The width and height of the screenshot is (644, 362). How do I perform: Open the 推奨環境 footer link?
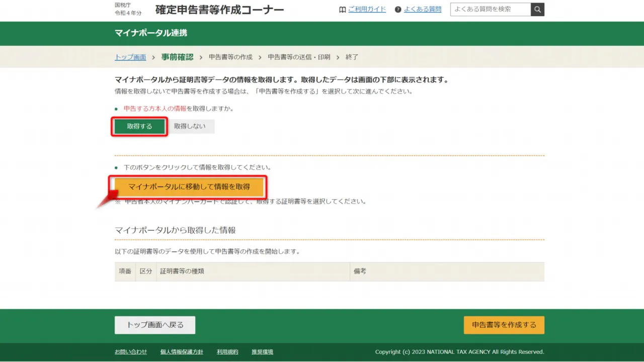point(262,352)
